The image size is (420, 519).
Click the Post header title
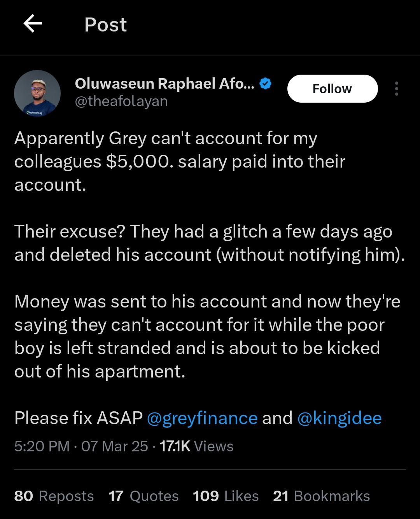point(105,25)
